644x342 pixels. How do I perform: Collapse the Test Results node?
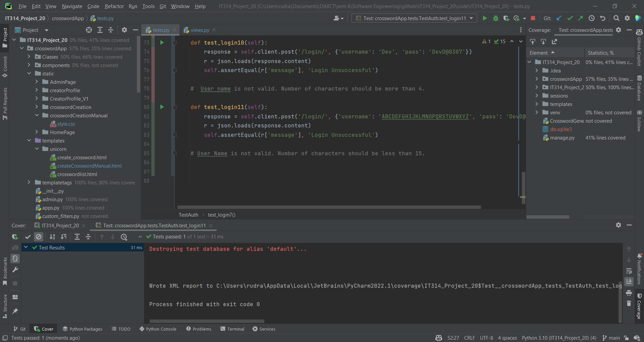26,247
